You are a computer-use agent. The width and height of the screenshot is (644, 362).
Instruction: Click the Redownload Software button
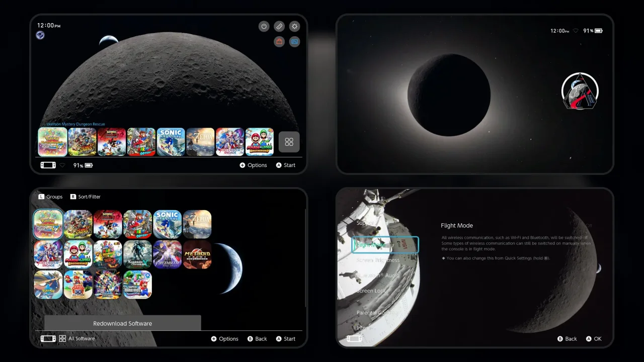pos(122,323)
